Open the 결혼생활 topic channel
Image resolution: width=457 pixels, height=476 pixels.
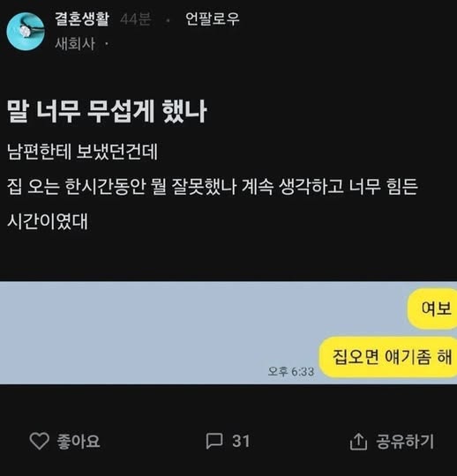82,19
